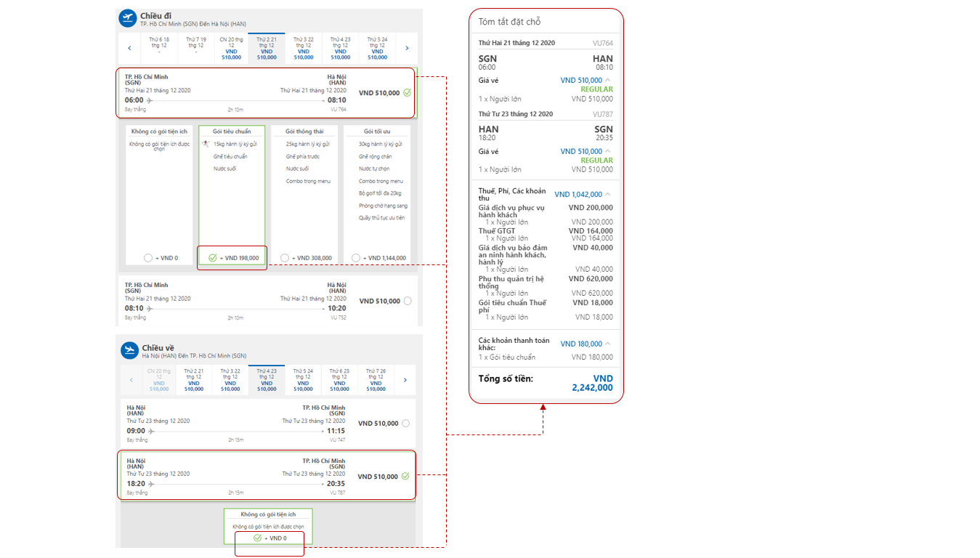The image size is (980, 558).
Task: Show later return dates with right arrow
Action: tap(405, 380)
